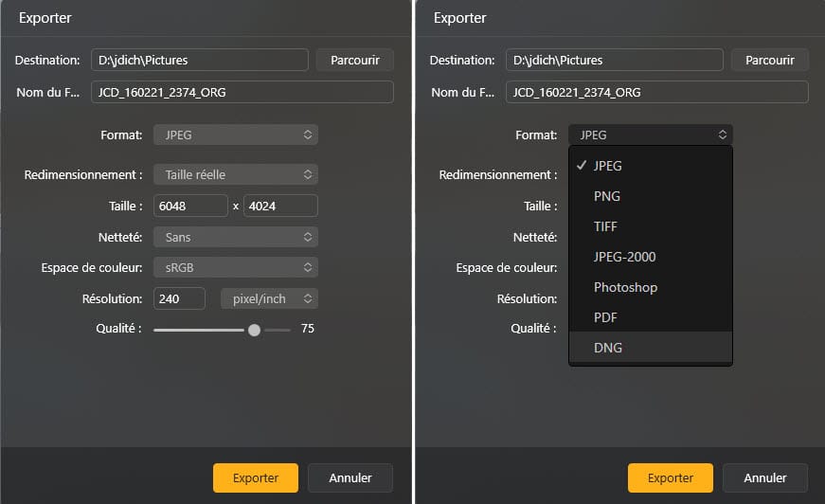Select DNG in the format list
825x504 pixels.
pyautogui.click(x=651, y=348)
